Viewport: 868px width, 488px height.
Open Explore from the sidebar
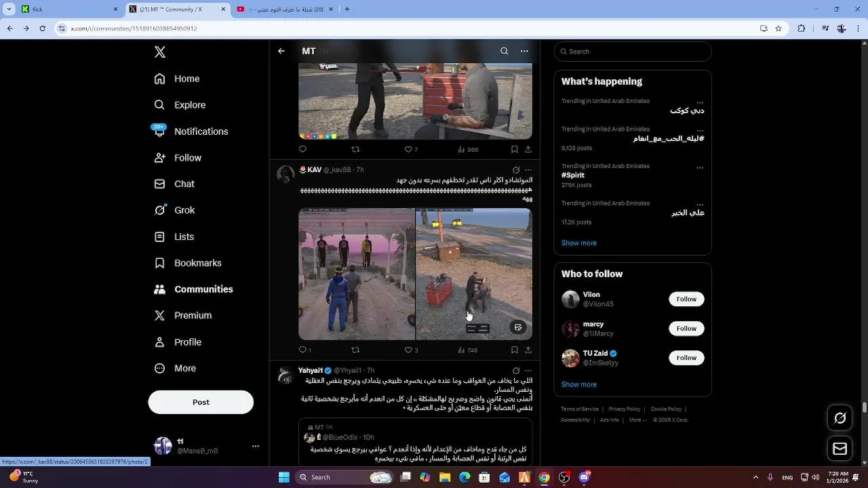[x=180, y=105]
